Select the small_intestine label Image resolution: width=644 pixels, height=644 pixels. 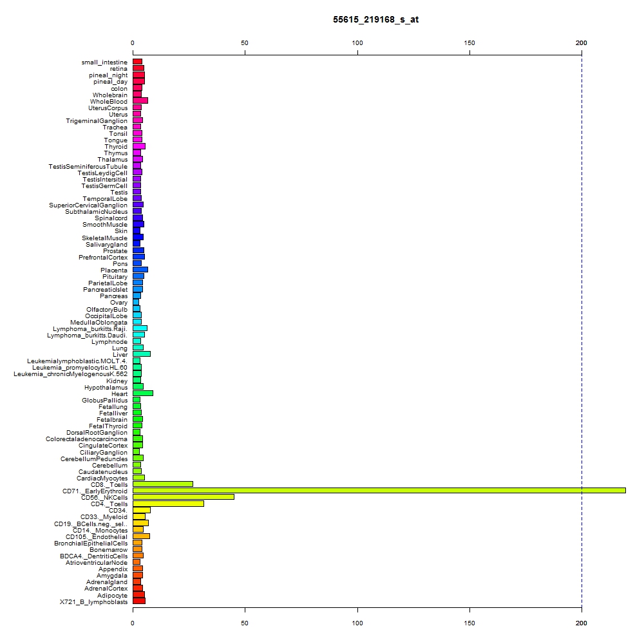click(104, 62)
